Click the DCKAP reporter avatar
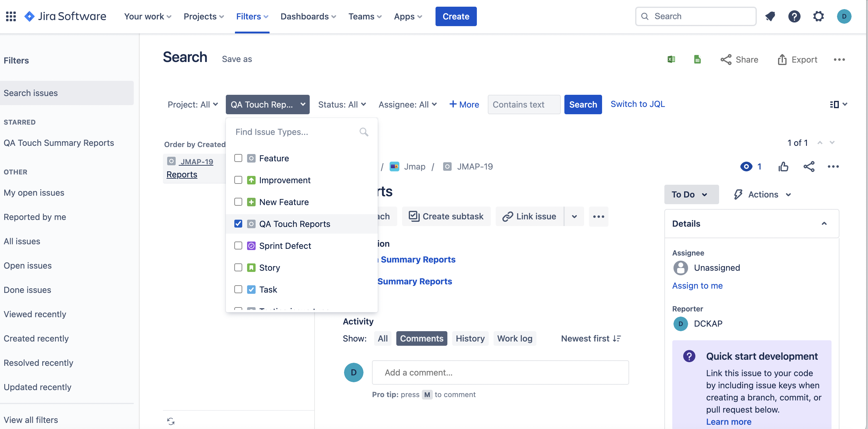This screenshot has height=429, width=868. pyautogui.click(x=681, y=324)
